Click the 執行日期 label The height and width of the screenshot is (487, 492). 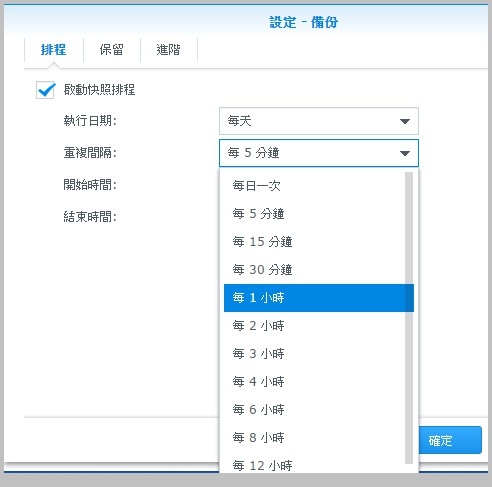pyautogui.click(x=90, y=120)
